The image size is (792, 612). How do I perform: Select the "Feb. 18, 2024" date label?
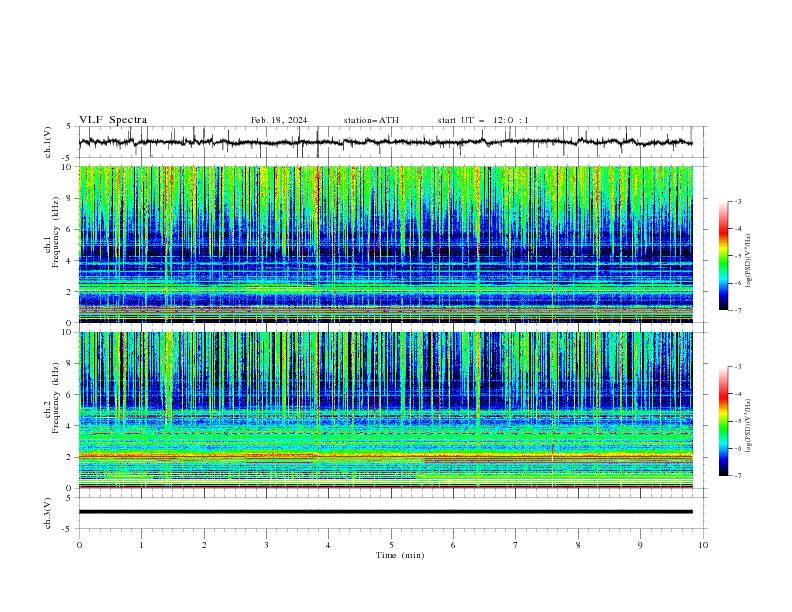coord(279,120)
